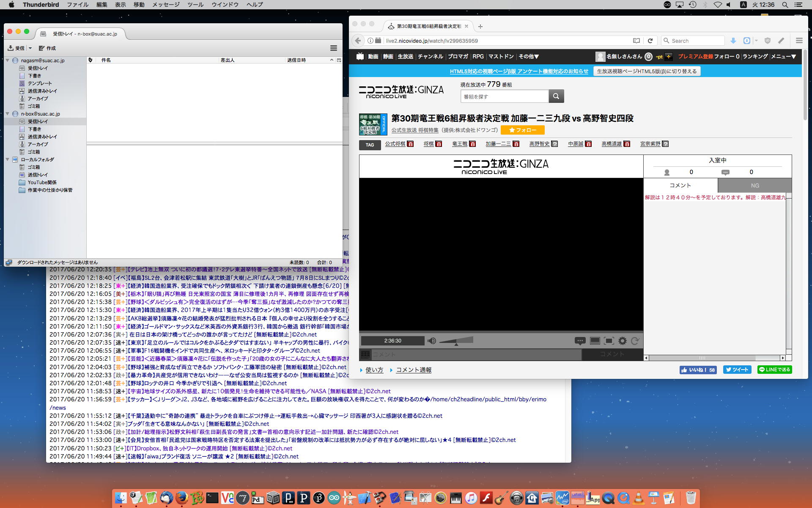Click the Firefox download arrow icon
Image resolution: width=812 pixels, height=508 pixels.
point(733,41)
